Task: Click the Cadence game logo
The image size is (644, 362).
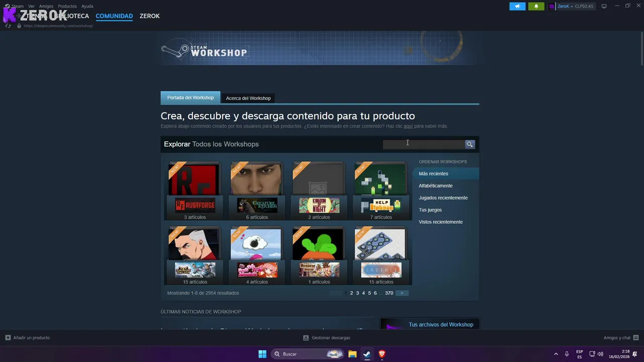Action: 381,270
